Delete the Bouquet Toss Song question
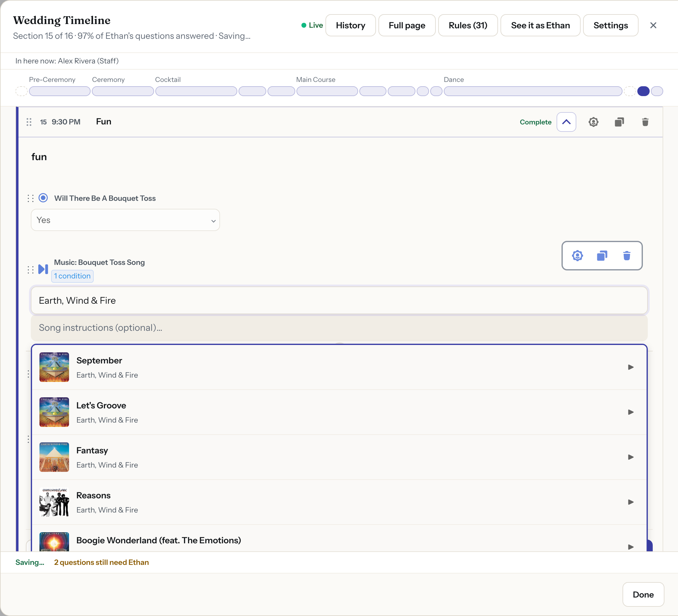 pos(627,256)
